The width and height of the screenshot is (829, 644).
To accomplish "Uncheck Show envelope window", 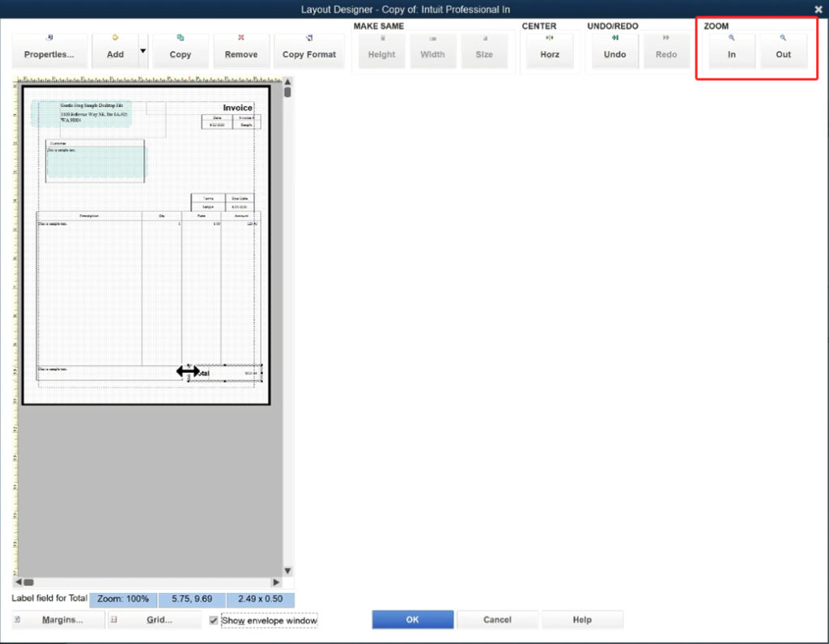I will pyautogui.click(x=214, y=619).
